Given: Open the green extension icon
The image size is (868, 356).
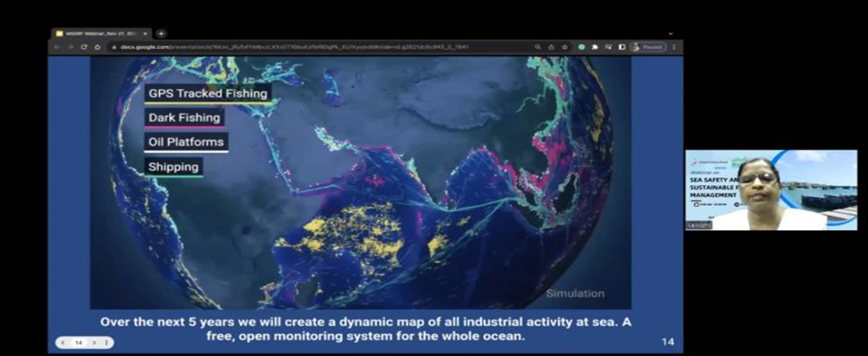Looking at the screenshot, I should click(x=581, y=47).
